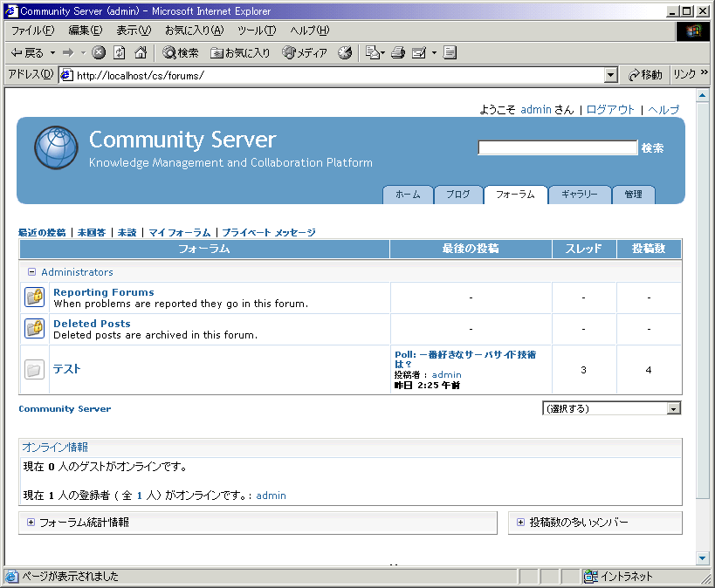Click the Refresh page icon

(x=120, y=53)
